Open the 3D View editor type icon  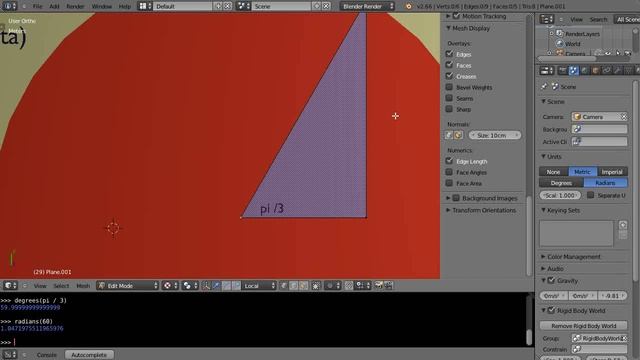pyautogui.click(x=10, y=286)
